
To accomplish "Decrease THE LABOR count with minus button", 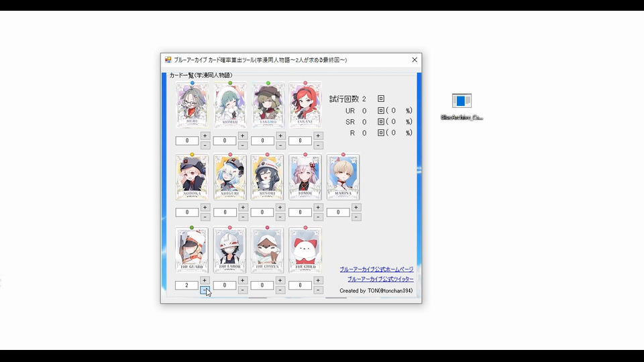I will click(x=243, y=290).
